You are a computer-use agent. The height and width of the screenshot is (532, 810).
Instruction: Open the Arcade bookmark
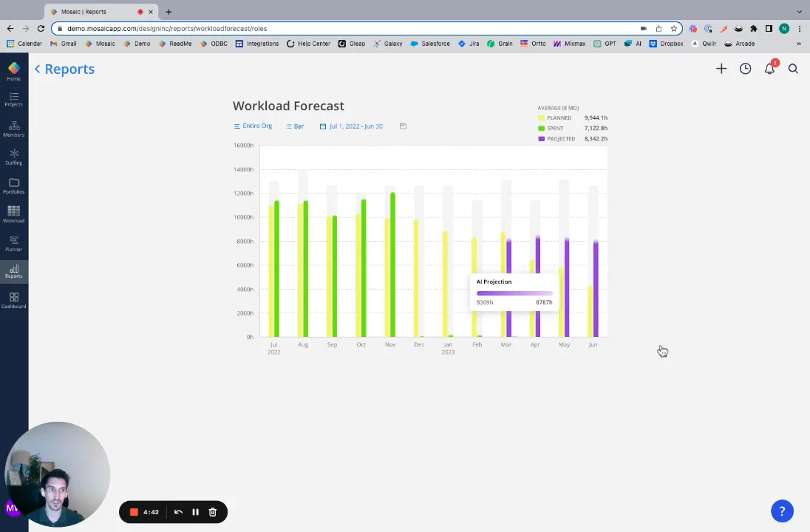(739, 44)
